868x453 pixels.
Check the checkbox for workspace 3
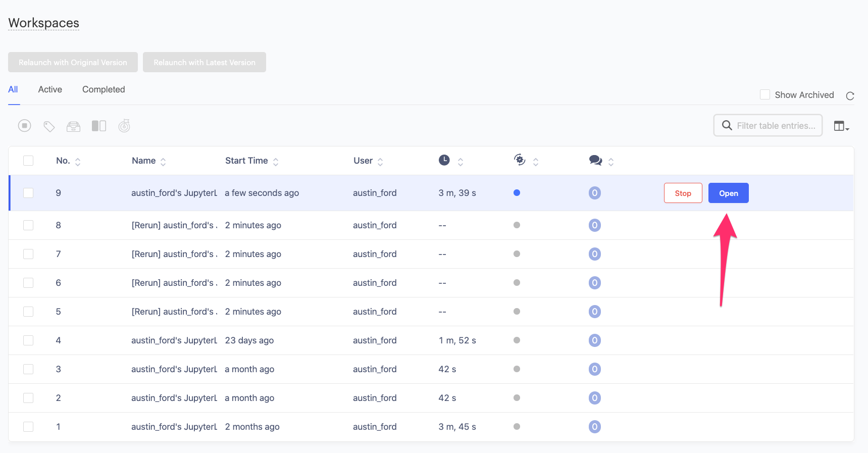[x=28, y=369]
